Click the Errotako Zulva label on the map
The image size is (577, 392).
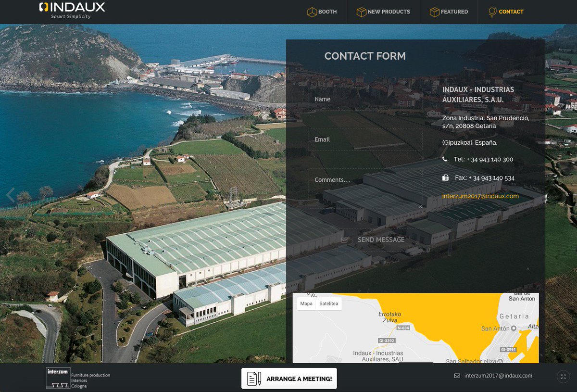click(x=389, y=316)
